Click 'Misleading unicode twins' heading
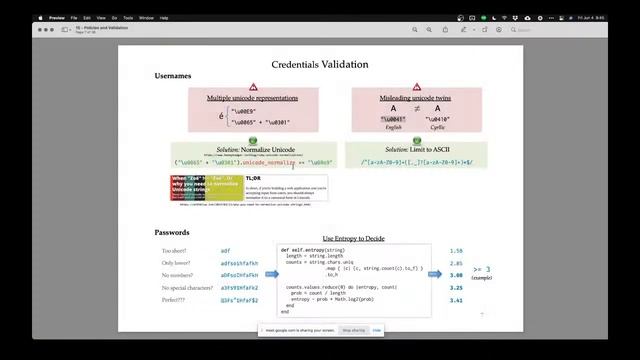Viewport: 640px width, 360px height. pyautogui.click(x=415, y=98)
